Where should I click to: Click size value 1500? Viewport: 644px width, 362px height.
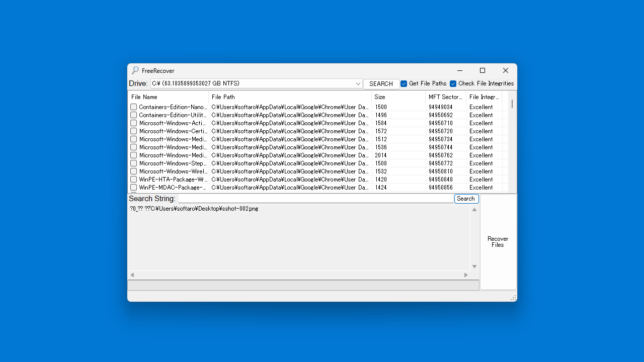pyautogui.click(x=381, y=107)
